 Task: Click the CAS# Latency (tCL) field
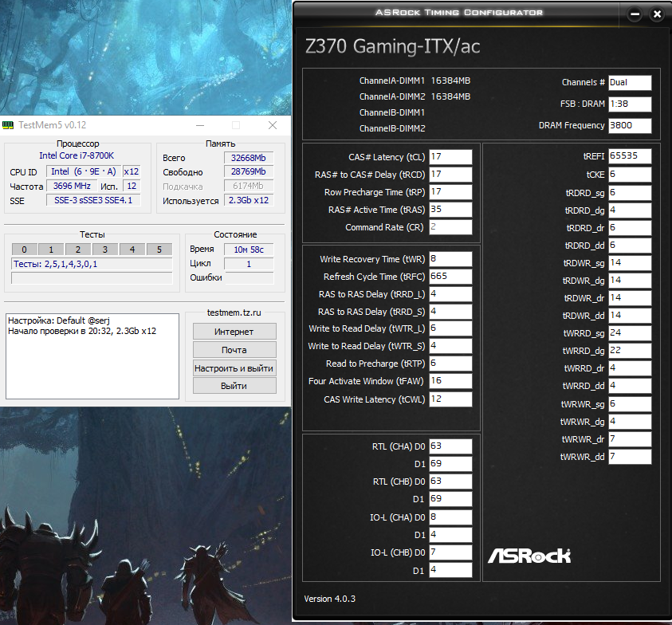click(450, 156)
